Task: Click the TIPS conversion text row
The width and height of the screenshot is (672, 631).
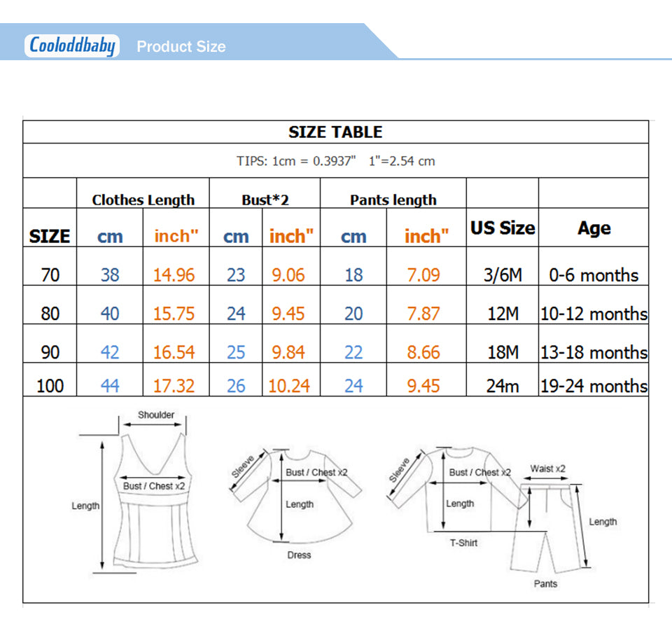Action: point(335,161)
